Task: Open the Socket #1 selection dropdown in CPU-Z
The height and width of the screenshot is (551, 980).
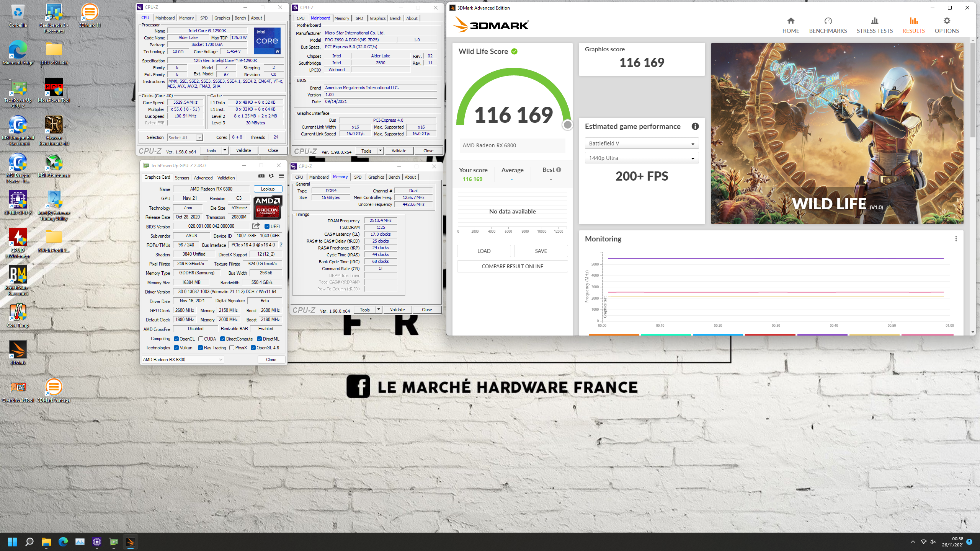Action: click(185, 137)
